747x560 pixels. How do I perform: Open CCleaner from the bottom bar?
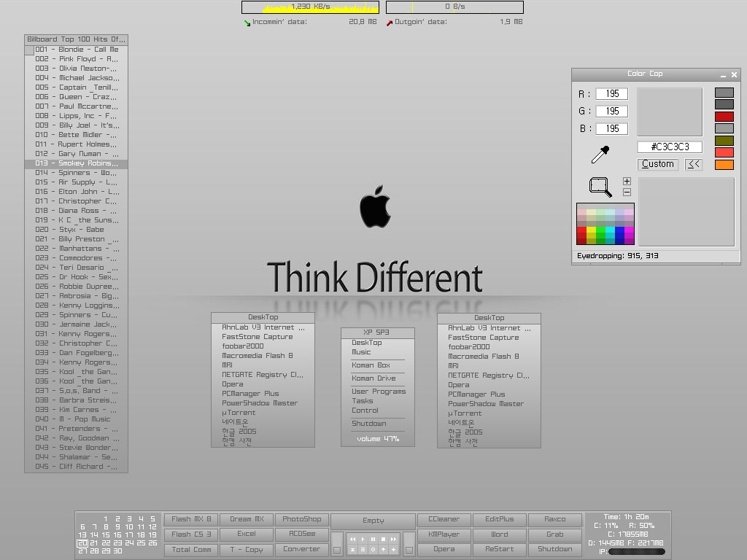(444, 519)
